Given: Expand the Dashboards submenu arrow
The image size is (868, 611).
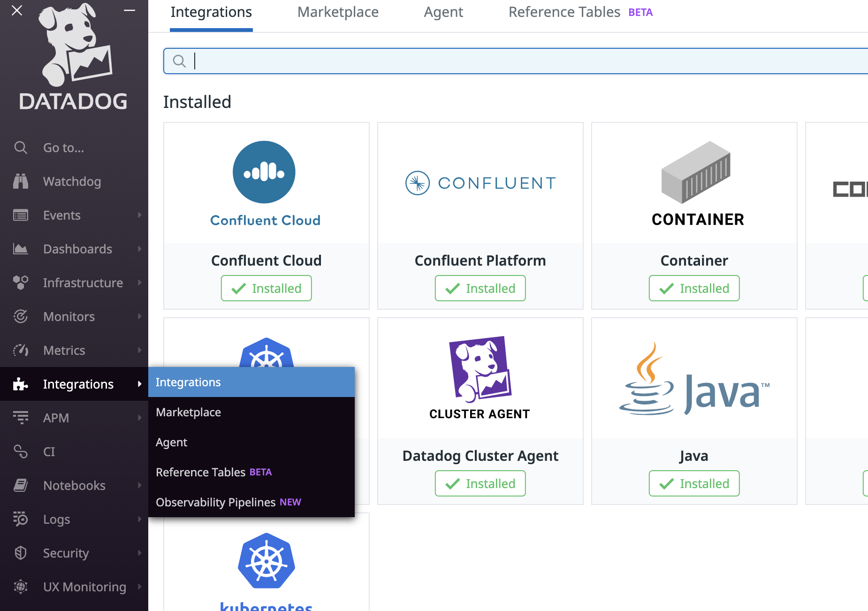Looking at the screenshot, I should pyautogui.click(x=139, y=249).
